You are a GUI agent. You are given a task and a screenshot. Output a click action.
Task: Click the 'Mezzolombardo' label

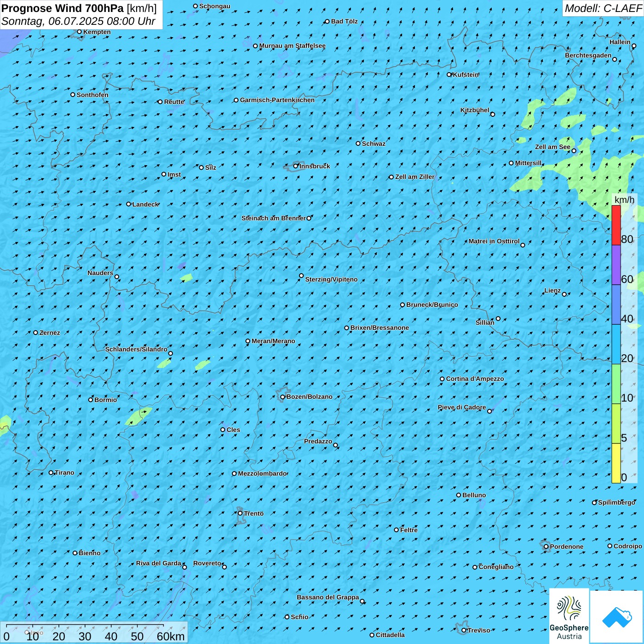coord(262,473)
